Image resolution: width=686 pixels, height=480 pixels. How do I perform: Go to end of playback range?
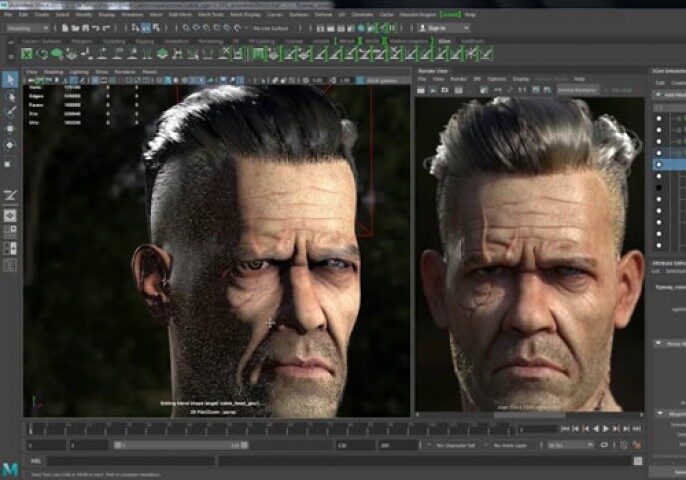coord(637,429)
